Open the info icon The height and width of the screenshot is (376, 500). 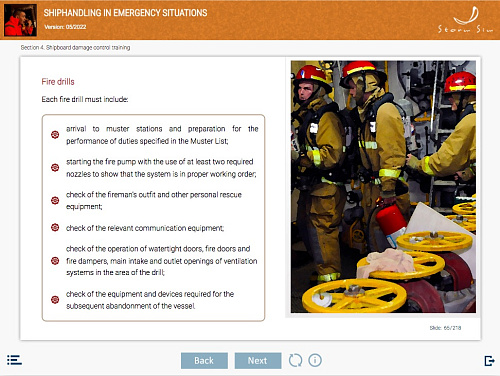tap(315, 360)
